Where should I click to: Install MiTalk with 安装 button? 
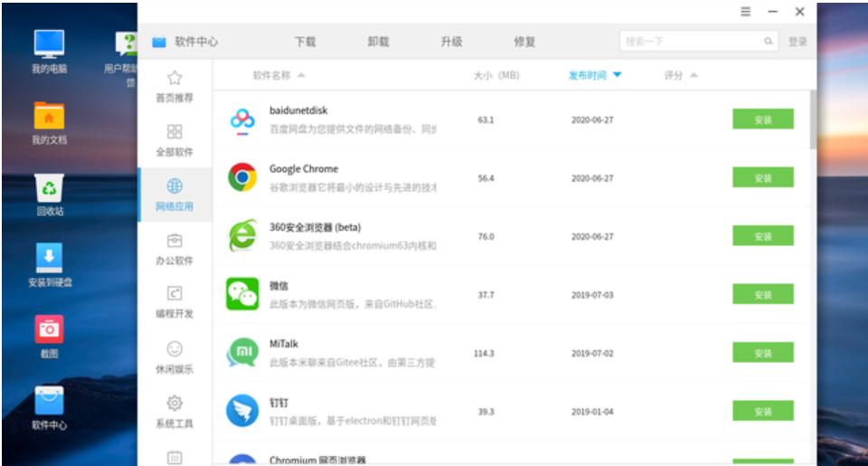[763, 352]
